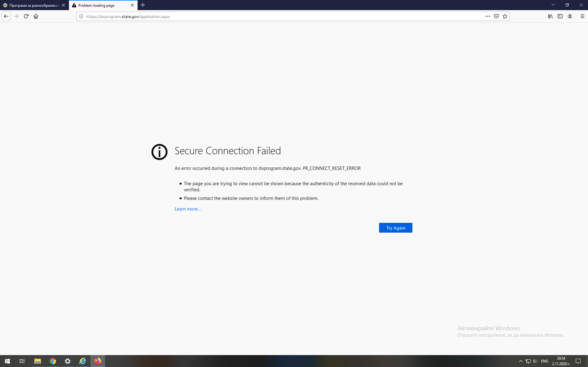Save page to Pocket
The image size is (588, 367).
(496, 17)
